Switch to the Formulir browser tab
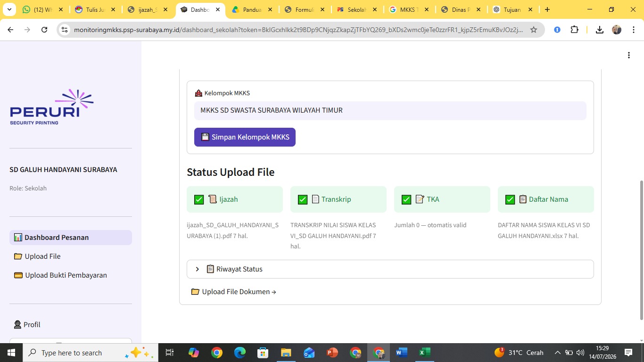 coord(305,9)
